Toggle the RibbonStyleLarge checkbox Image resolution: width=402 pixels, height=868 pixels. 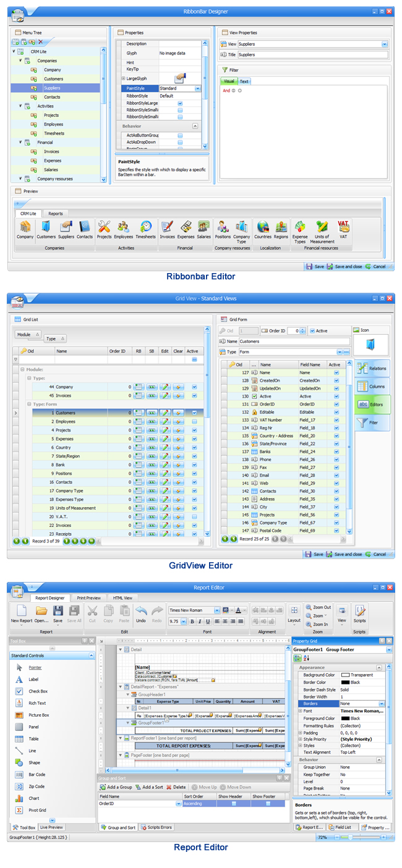[x=180, y=103]
